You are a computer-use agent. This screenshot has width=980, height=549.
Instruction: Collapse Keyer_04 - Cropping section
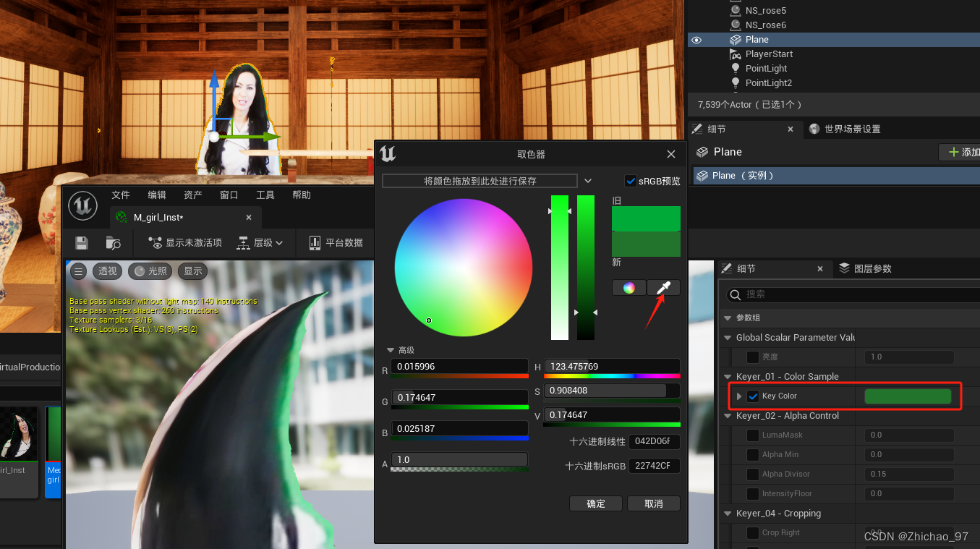tap(728, 514)
